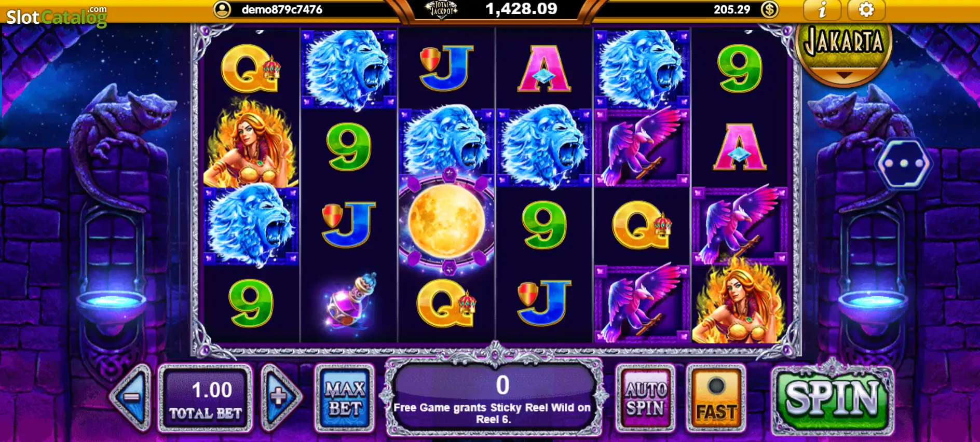Click the 205.29 balance display
Image resolution: width=980 pixels, height=442 pixels.
point(732,9)
